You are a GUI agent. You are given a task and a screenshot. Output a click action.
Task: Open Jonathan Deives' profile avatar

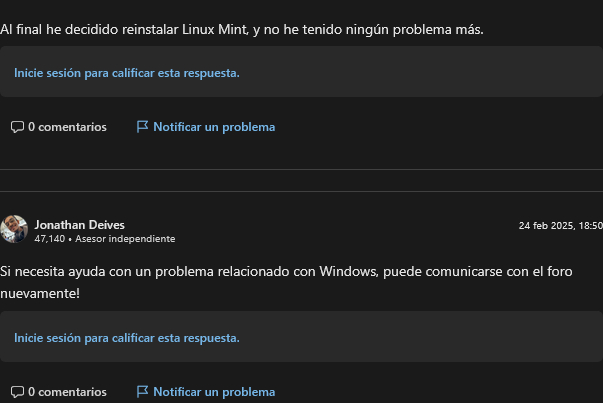[x=14, y=229]
